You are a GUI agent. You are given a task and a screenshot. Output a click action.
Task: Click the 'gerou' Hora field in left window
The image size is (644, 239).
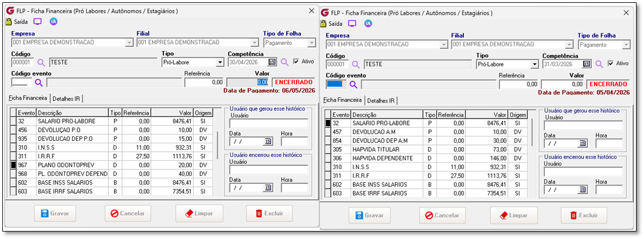point(295,142)
